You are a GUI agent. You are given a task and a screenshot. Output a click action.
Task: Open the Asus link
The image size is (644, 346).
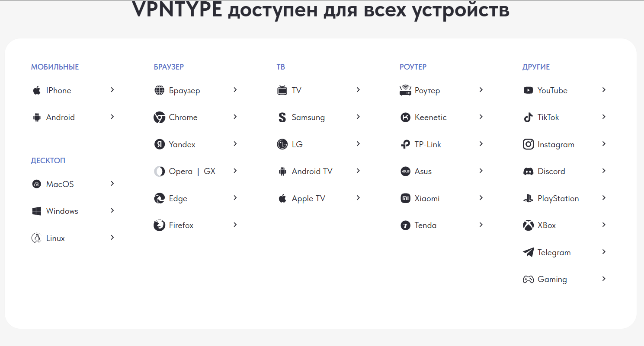click(423, 171)
